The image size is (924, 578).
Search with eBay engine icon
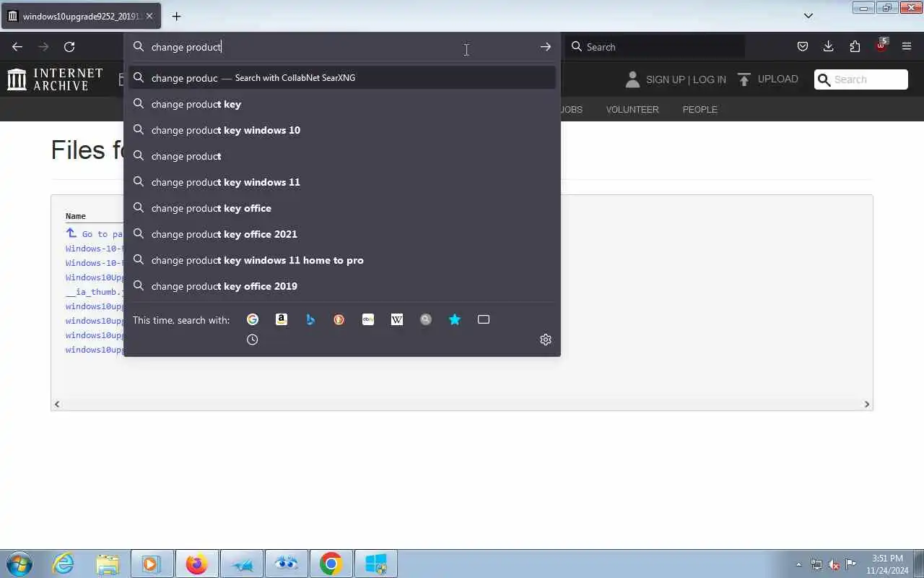[x=368, y=319]
